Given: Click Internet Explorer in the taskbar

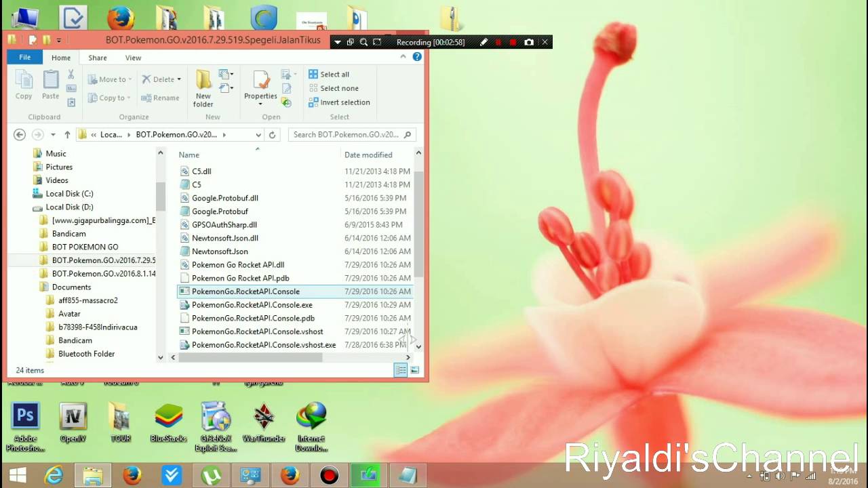Looking at the screenshot, I should [54, 476].
